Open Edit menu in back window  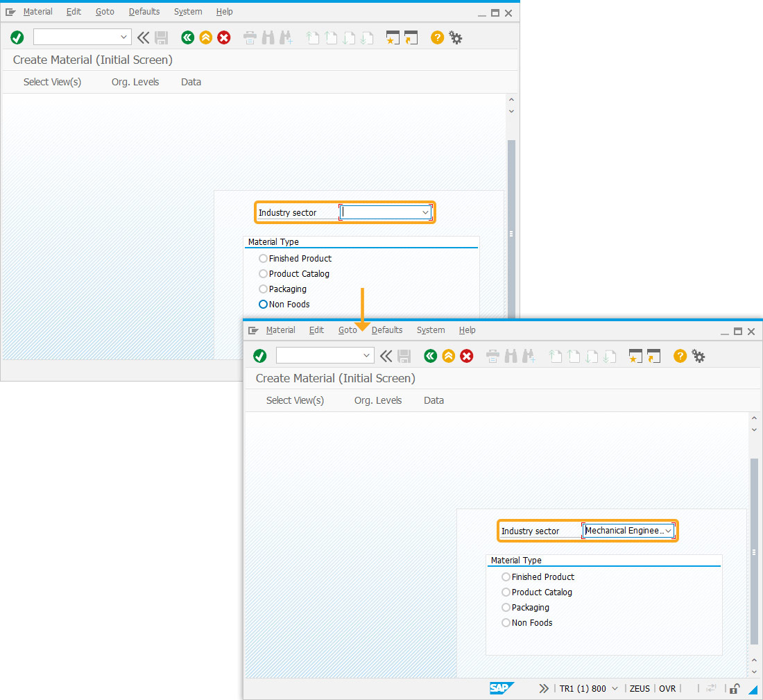(x=74, y=12)
